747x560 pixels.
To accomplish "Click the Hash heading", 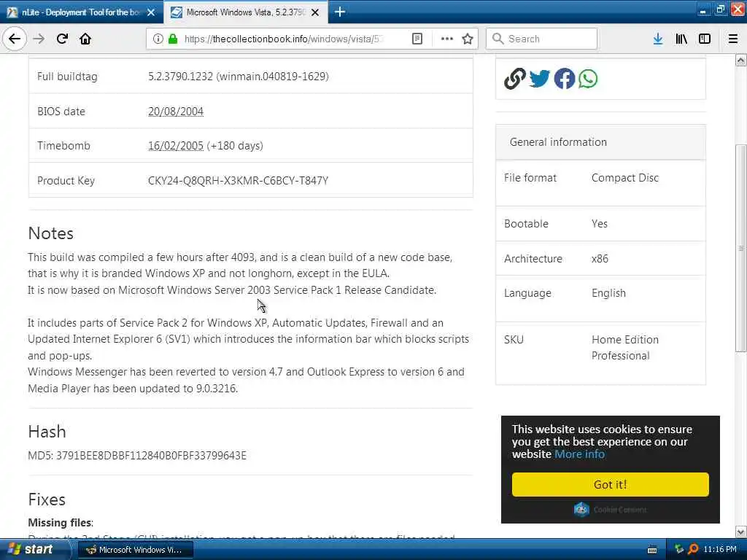I will tap(47, 432).
